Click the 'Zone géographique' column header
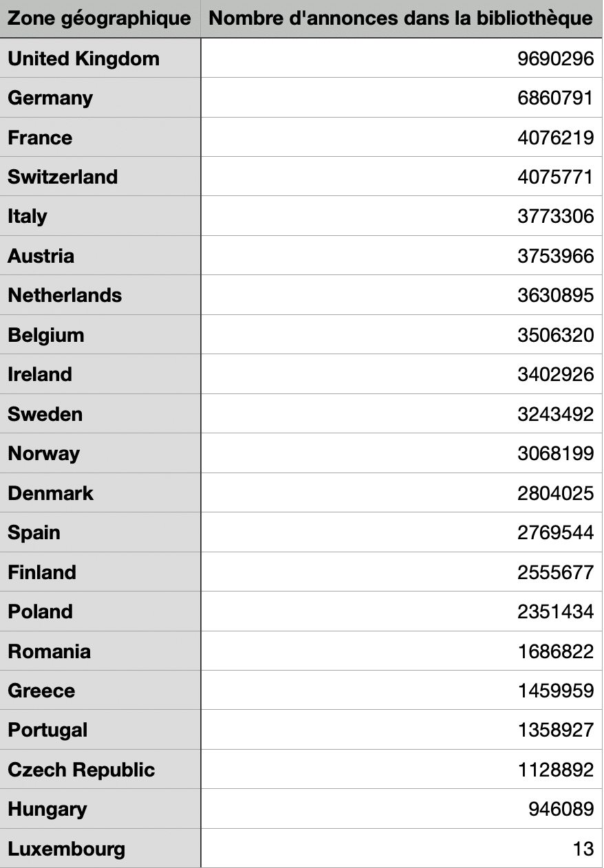The image size is (604, 868). [100, 19]
